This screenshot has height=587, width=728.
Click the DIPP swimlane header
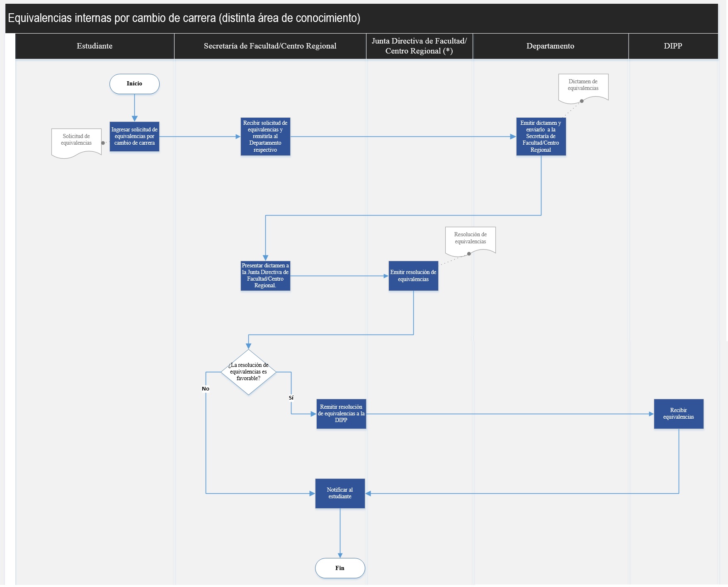pyautogui.click(x=672, y=46)
